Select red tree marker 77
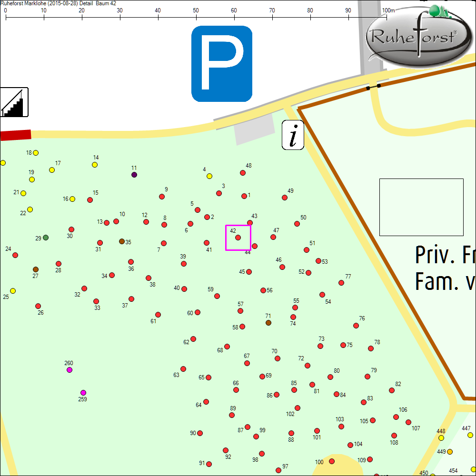The height and width of the screenshot is (476, 476). pyautogui.click(x=341, y=283)
